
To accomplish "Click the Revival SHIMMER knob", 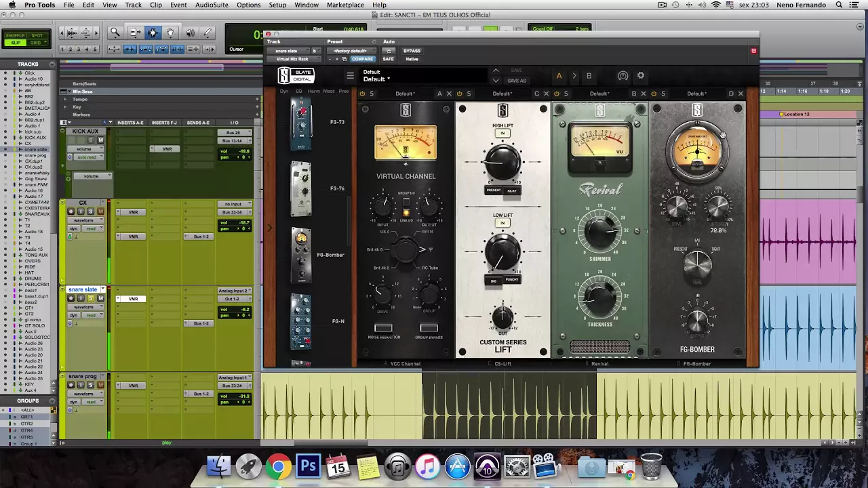I will pos(600,232).
